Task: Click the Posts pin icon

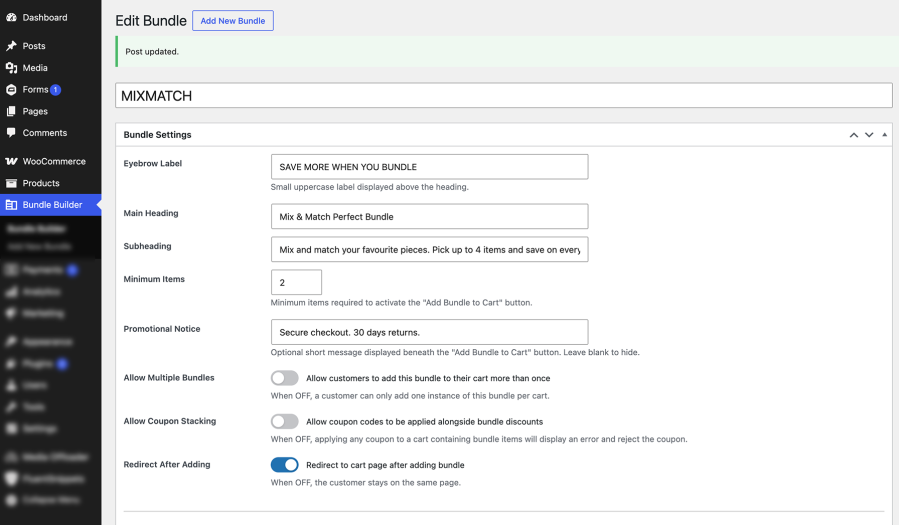Action: (x=11, y=46)
